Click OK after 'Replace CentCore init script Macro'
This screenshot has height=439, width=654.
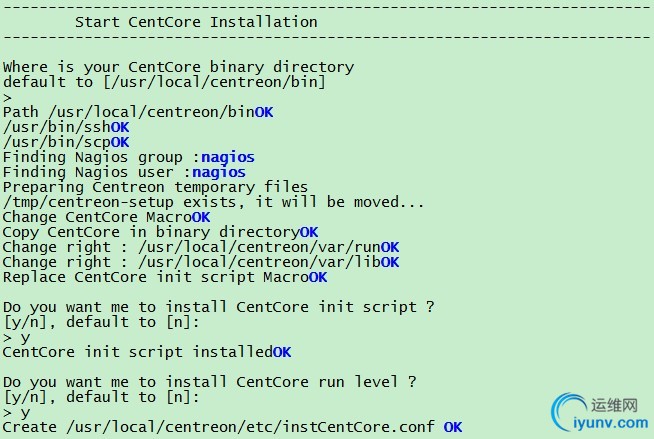tap(318, 277)
